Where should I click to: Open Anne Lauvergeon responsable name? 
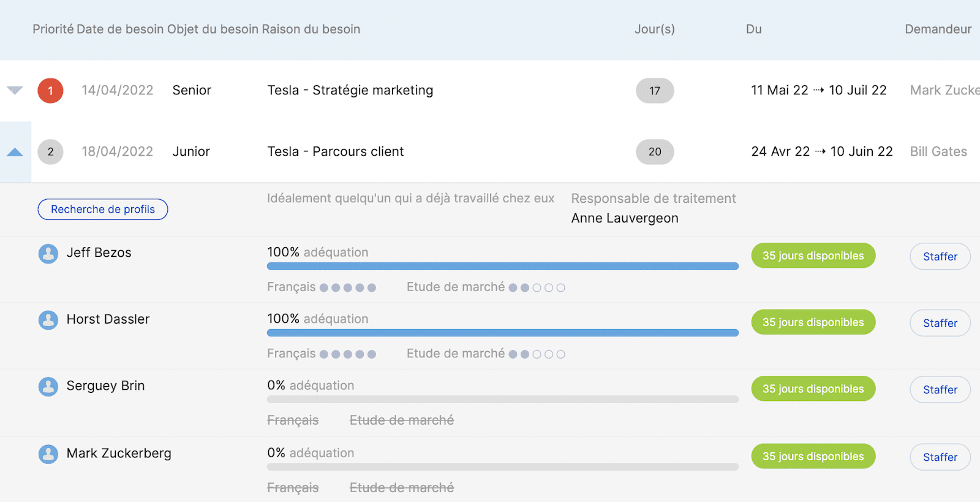[x=625, y=218]
